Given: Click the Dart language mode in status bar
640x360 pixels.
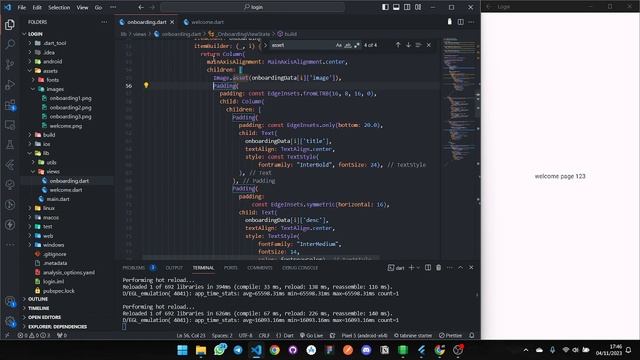Looking at the screenshot, I should [285, 336].
